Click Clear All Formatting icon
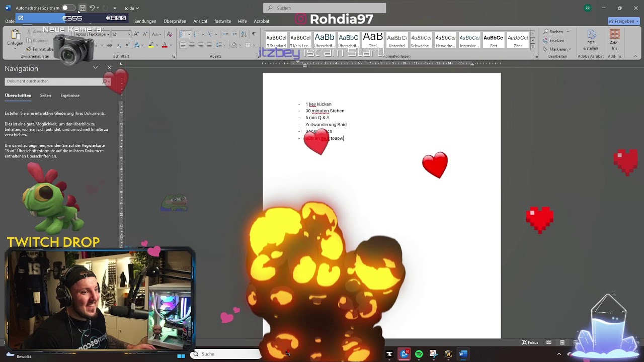The height and width of the screenshot is (362, 644). click(x=170, y=34)
